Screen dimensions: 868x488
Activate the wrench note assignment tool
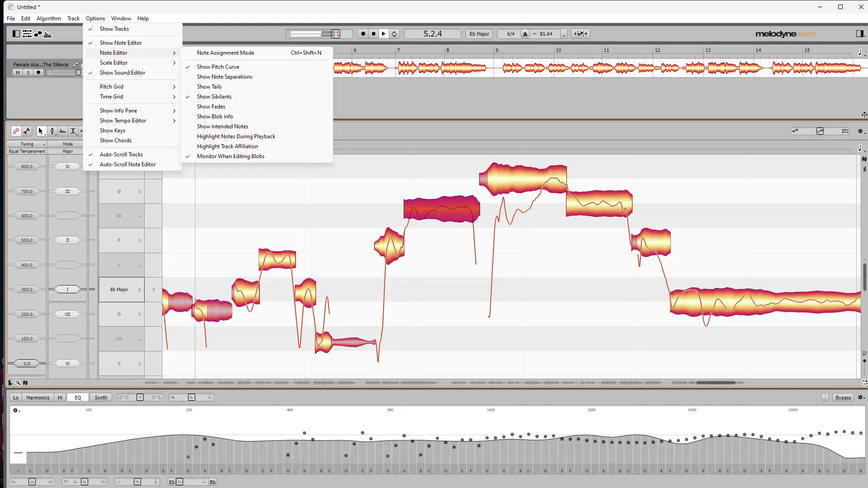[27, 131]
